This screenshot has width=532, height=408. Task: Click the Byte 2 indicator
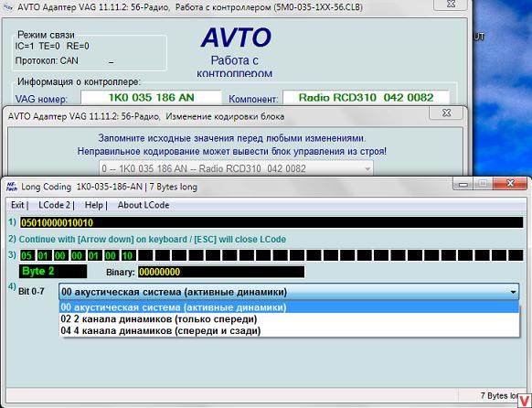(x=53, y=272)
